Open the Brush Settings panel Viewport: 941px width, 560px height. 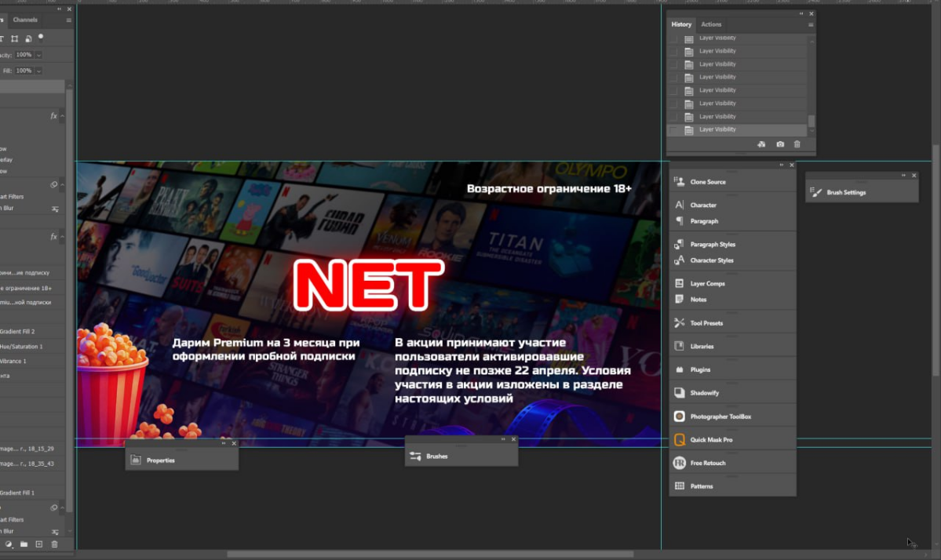click(x=862, y=192)
